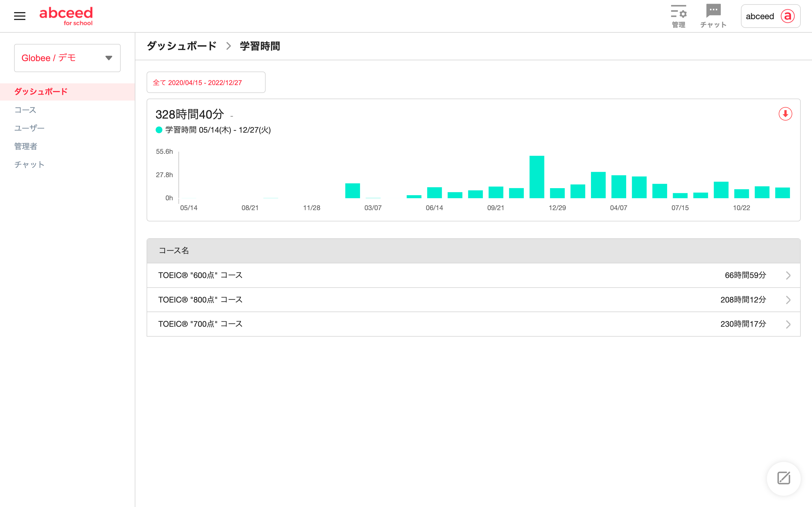Expand TOEIC 700点 course row chevron
The image size is (812, 507).
click(x=788, y=324)
